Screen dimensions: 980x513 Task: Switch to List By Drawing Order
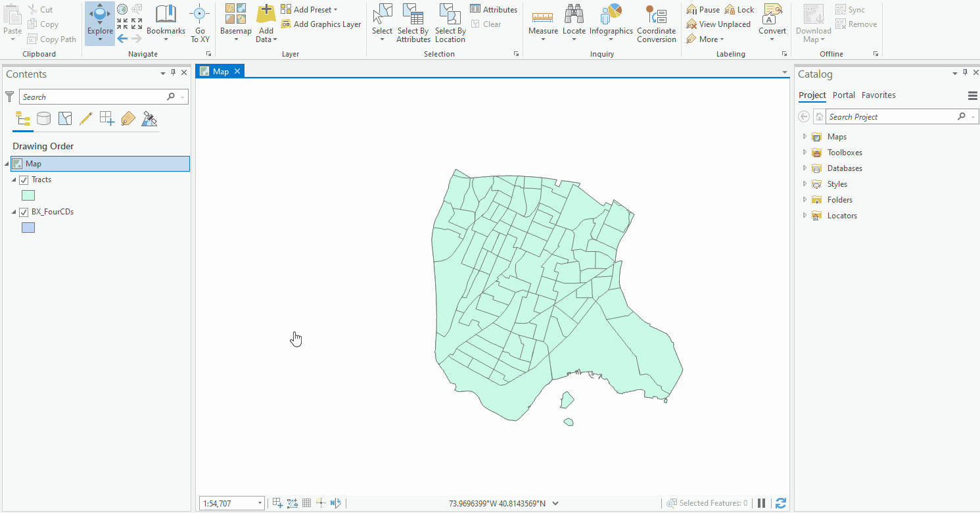pos(23,118)
